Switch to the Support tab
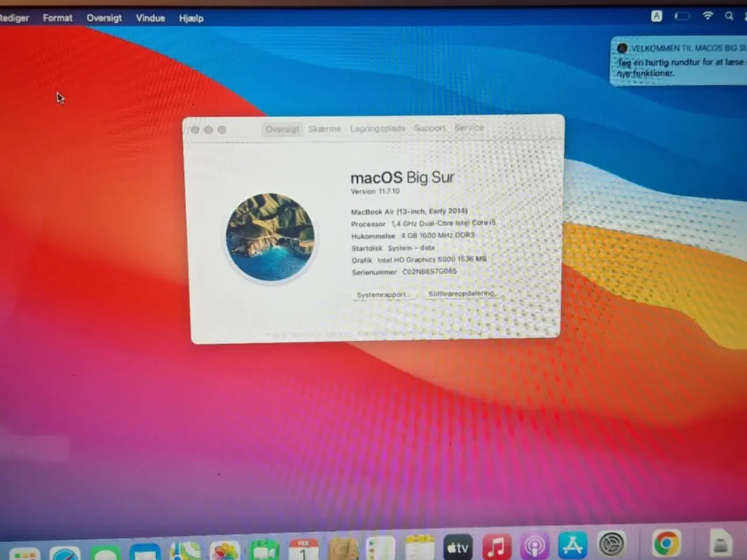 (430, 128)
